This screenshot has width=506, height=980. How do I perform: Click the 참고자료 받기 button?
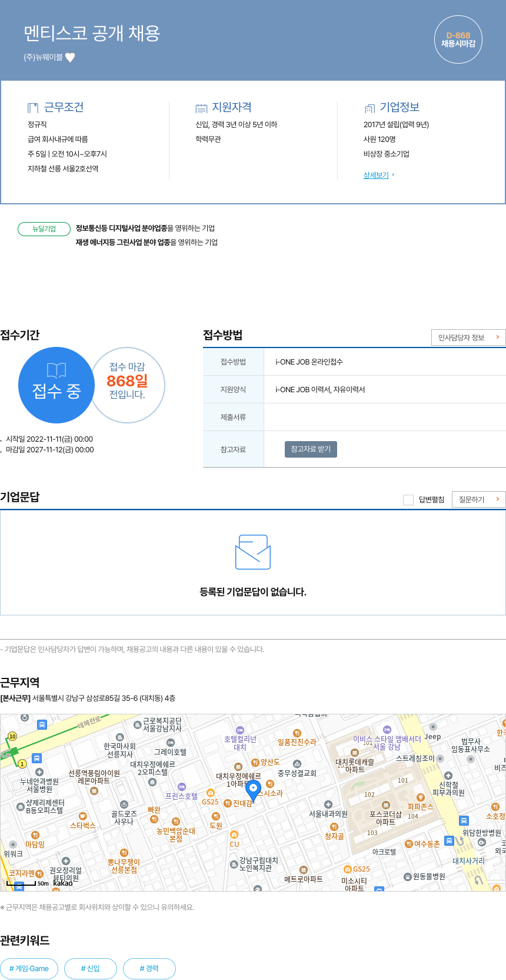tap(311, 449)
